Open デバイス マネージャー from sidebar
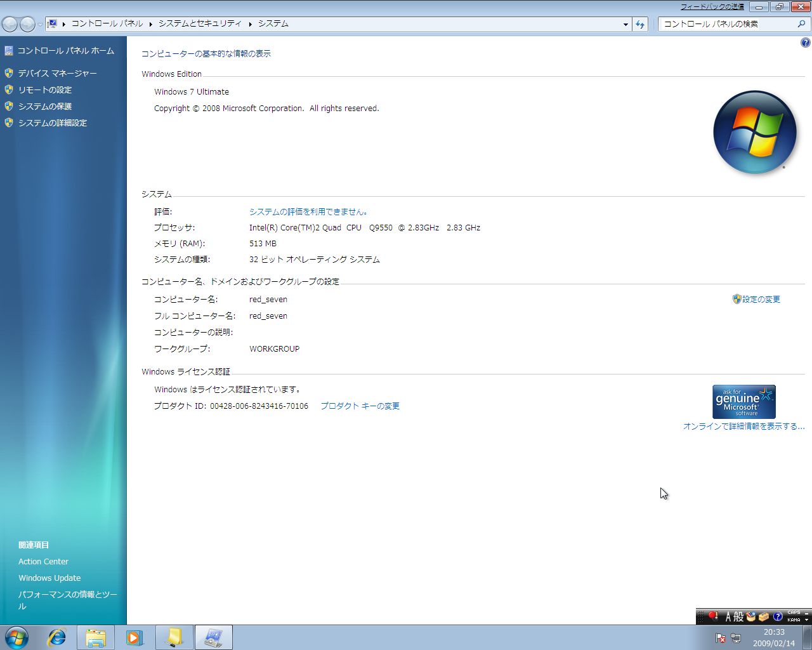This screenshot has width=812, height=650. (x=58, y=74)
